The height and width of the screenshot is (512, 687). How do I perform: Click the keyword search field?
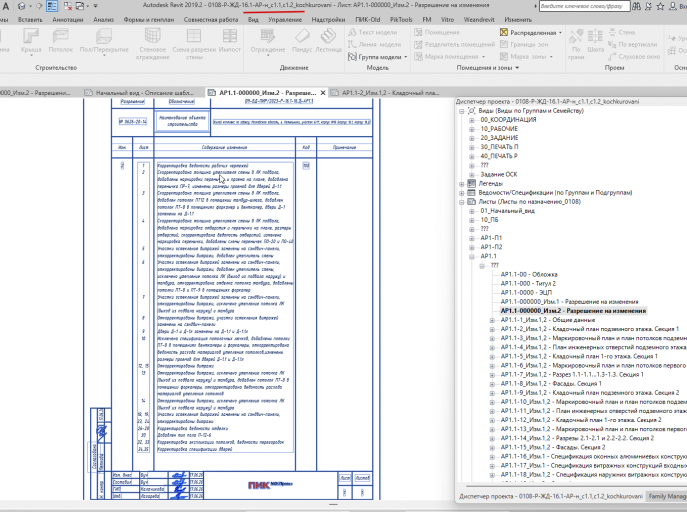pyautogui.click(x=584, y=6)
